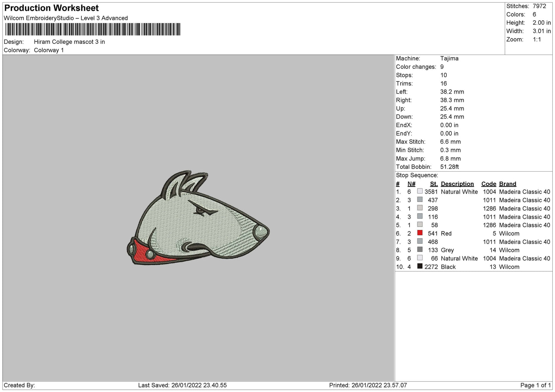This screenshot has height=392, width=555.
Task: Select the swatch in the 3581 Natural White row
Action: (420, 191)
